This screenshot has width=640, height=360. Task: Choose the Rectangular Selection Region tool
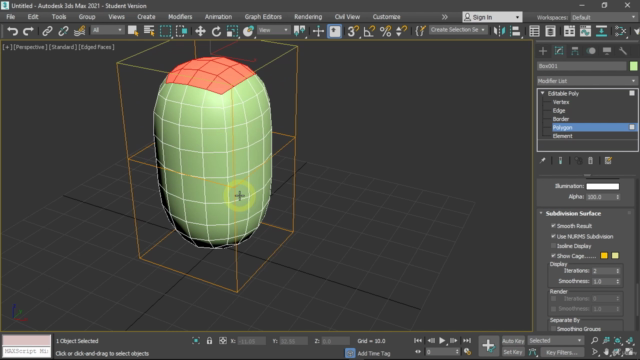165,31
